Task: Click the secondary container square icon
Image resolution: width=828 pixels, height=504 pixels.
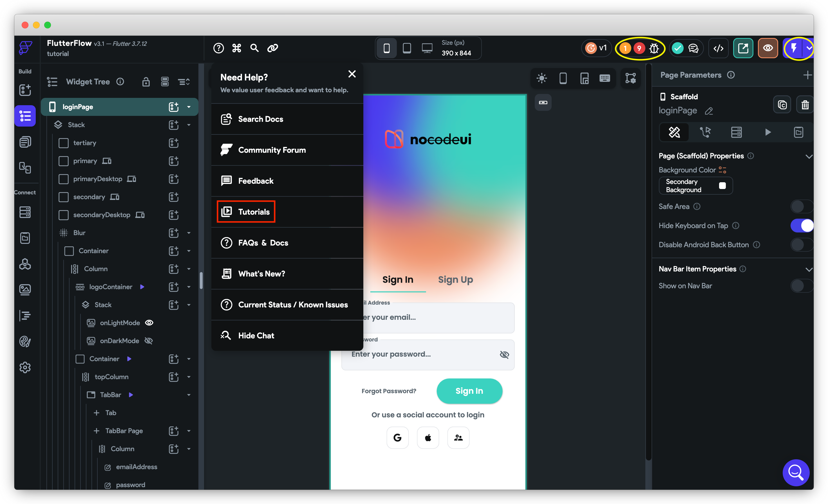Action: pyautogui.click(x=63, y=197)
